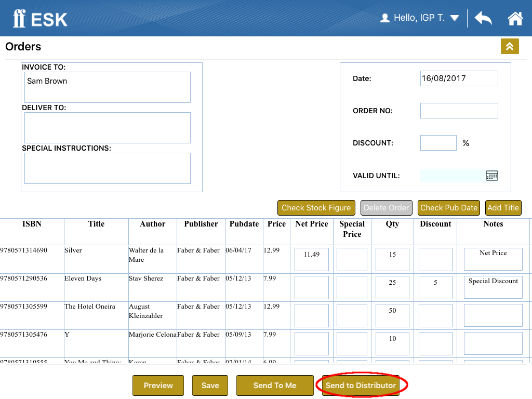Click the Valid Until date field
Screen dimensions: 532x399
coord(453,176)
